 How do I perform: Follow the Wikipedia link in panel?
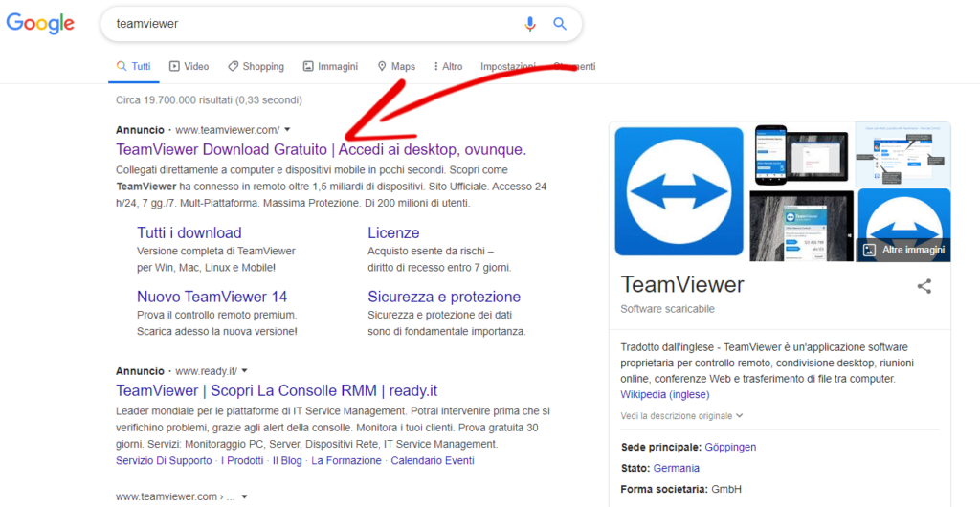(x=643, y=394)
